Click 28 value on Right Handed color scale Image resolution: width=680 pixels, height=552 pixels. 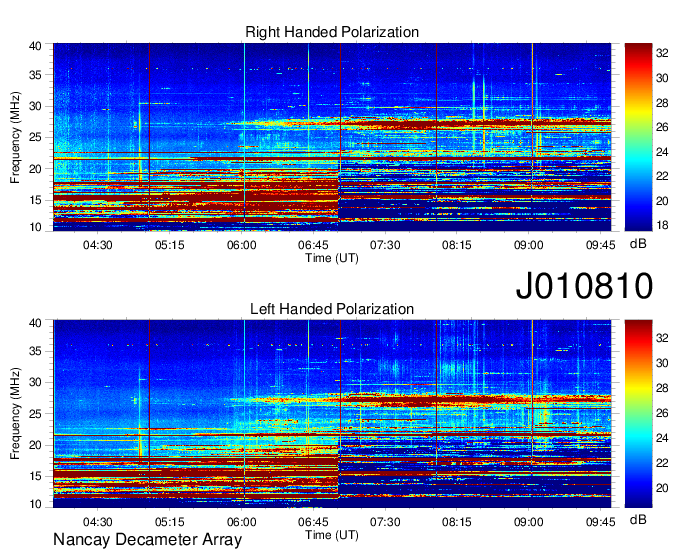pos(662,103)
